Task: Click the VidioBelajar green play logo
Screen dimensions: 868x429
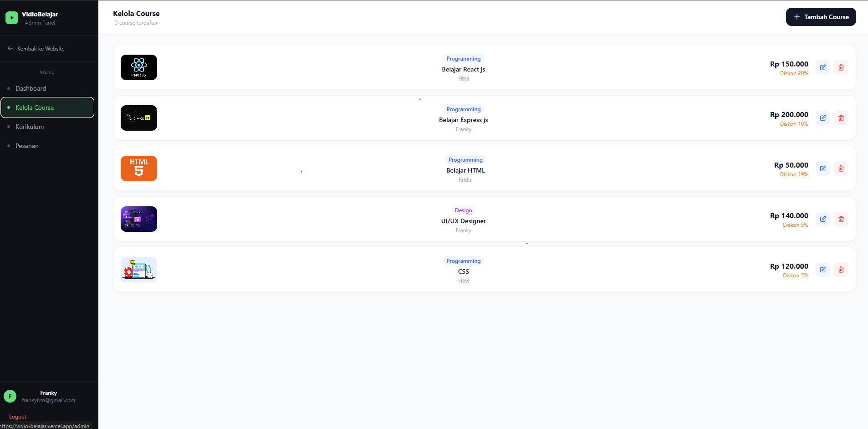Action: (12, 18)
